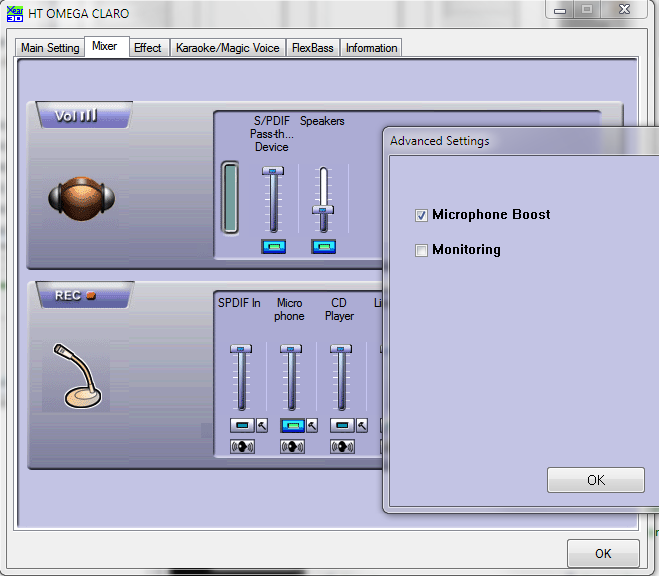Adjust the Speakers volume slider
The height and width of the screenshot is (576, 659).
(x=323, y=210)
